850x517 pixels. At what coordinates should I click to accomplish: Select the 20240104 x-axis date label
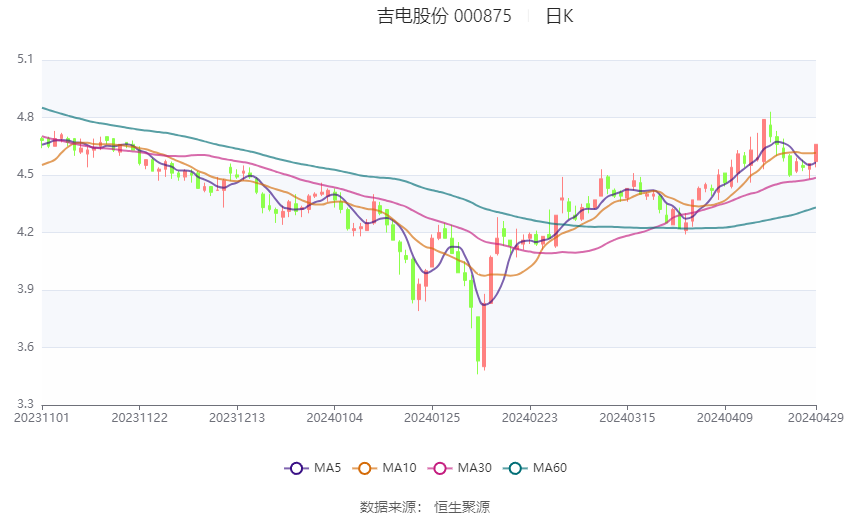[334, 418]
